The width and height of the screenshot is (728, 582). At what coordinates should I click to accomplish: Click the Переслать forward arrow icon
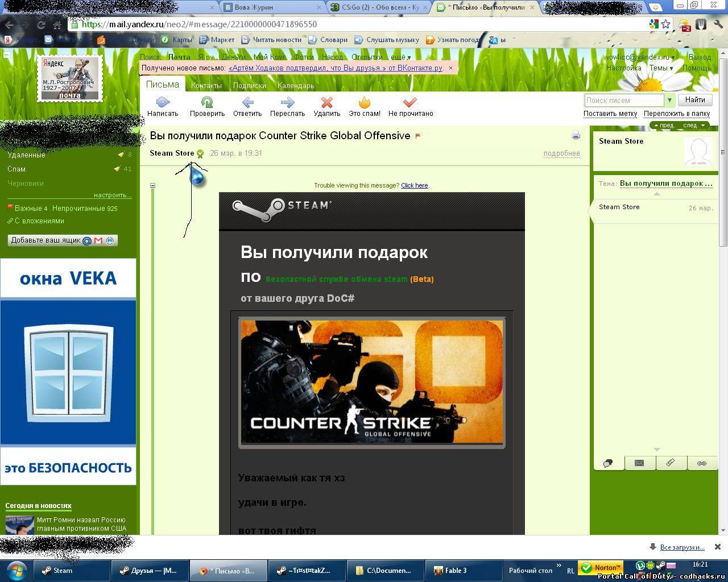pos(287,102)
